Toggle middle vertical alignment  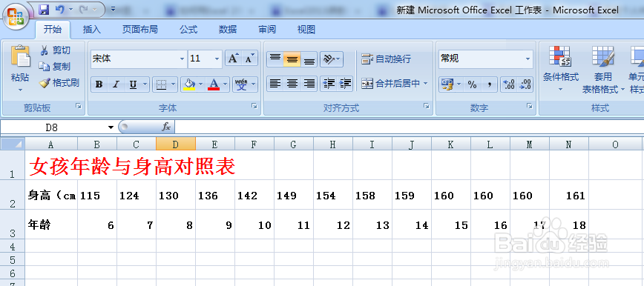click(x=292, y=59)
